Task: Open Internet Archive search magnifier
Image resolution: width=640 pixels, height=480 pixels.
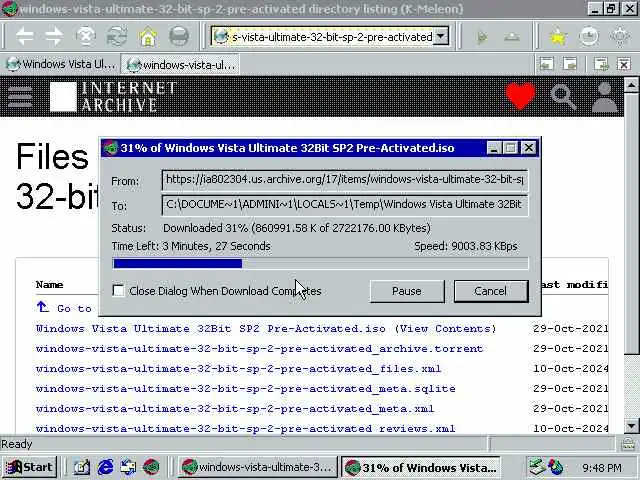Action: tap(563, 97)
